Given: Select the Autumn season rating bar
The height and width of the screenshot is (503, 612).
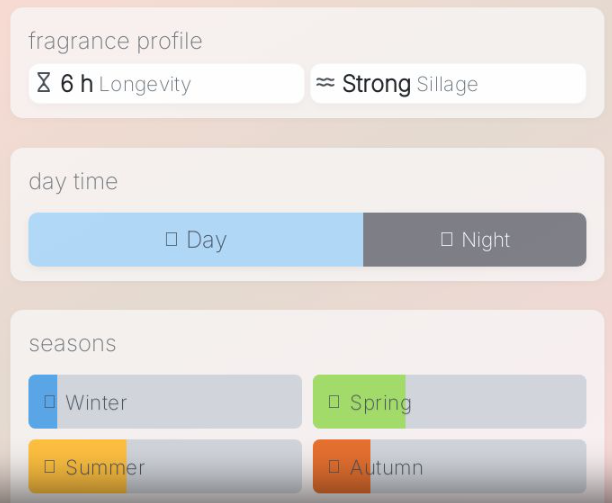Looking at the screenshot, I should pyautogui.click(x=449, y=466).
